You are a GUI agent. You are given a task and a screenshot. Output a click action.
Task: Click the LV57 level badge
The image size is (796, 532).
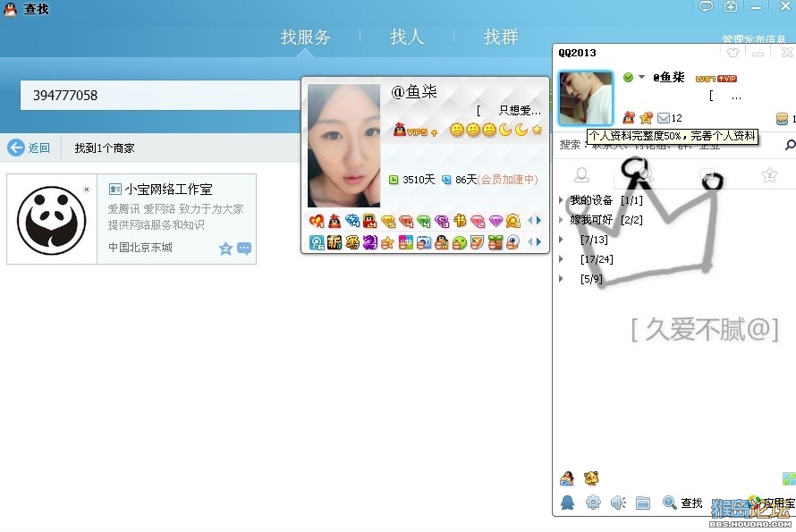click(705, 79)
